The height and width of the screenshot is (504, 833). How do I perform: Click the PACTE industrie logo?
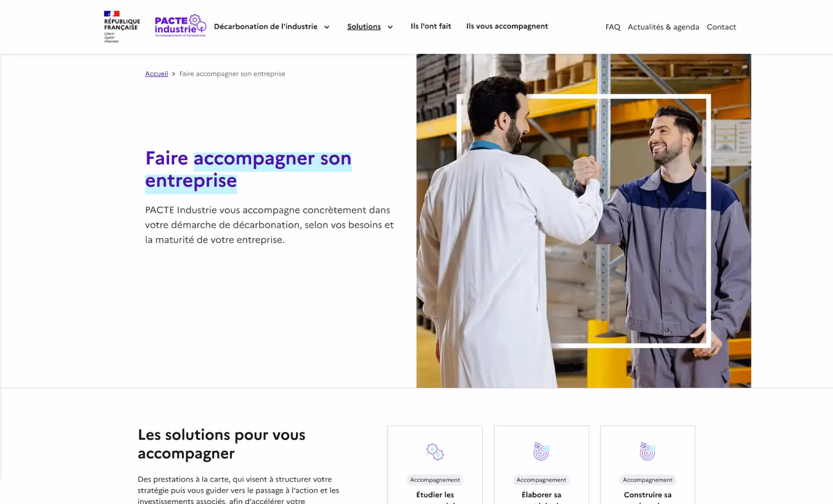(x=180, y=26)
